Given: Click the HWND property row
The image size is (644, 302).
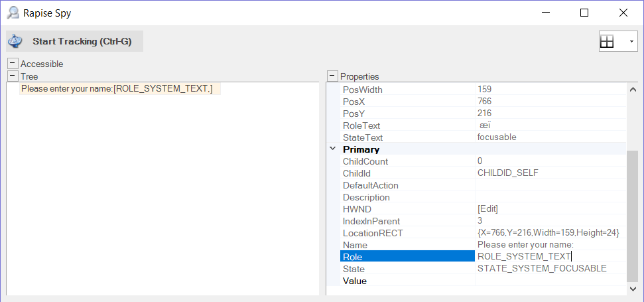Looking at the screenshot, I should pos(407,209).
